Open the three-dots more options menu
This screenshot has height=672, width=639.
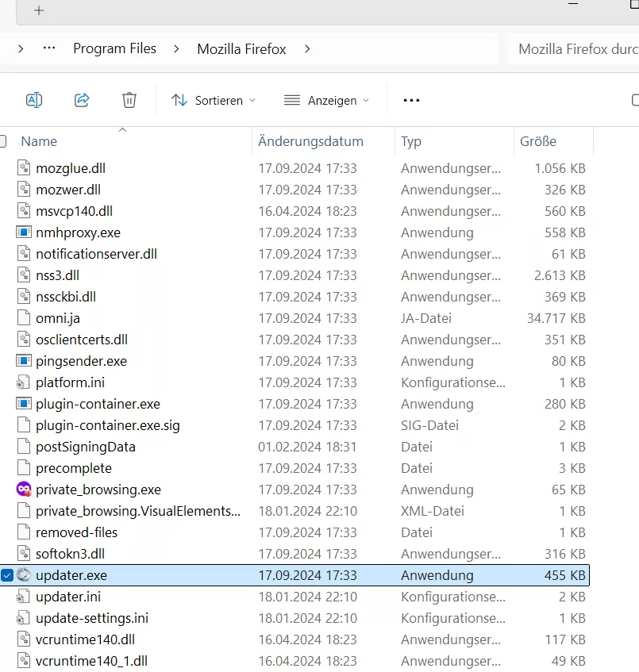tap(411, 101)
